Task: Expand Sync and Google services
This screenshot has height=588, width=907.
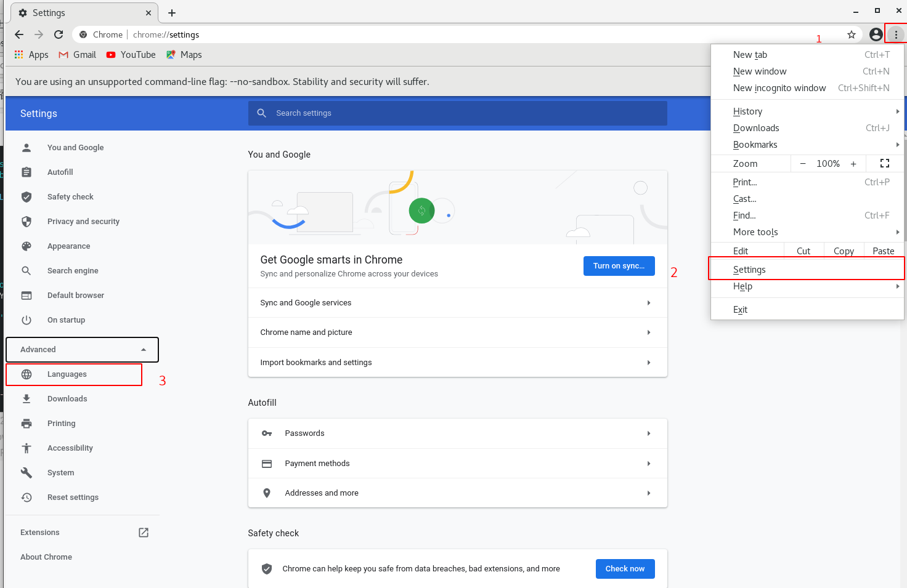Action: point(457,303)
